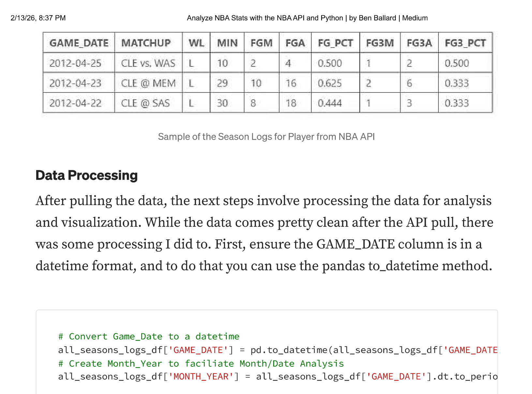Select the FG3_PCT column header
Screen dimensions: 532x394
pyautogui.click(x=465, y=43)
